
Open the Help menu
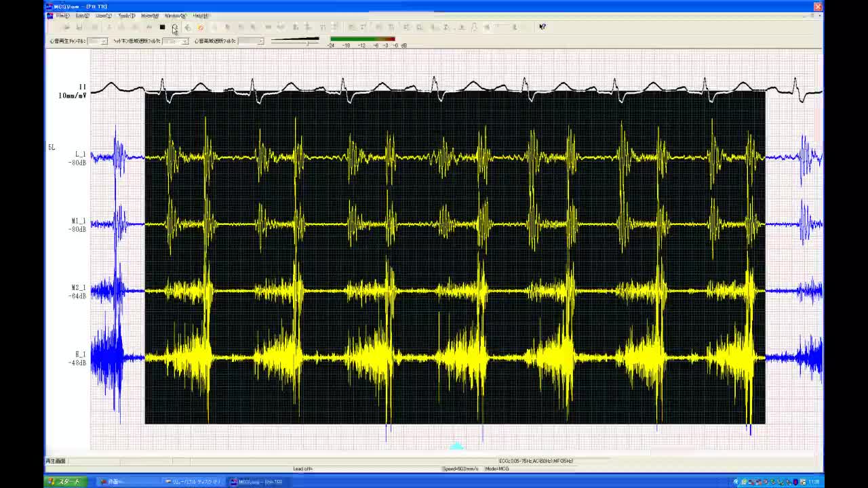pyautogui.click(x=200, y=16)
